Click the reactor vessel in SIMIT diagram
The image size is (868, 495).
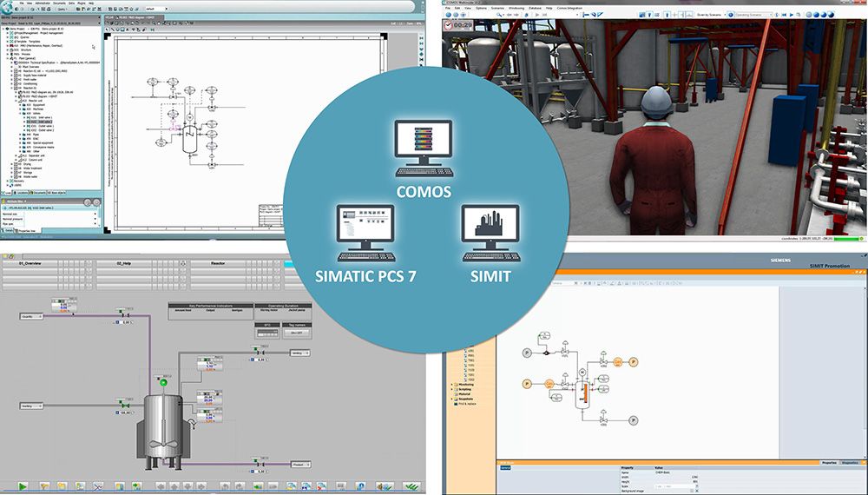(582, 394)
